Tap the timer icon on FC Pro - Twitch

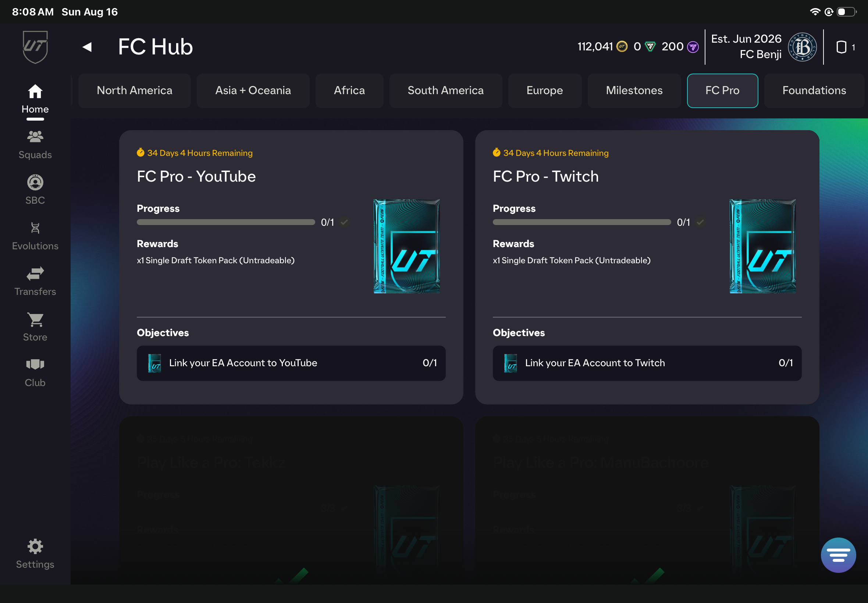click(497, 152)
